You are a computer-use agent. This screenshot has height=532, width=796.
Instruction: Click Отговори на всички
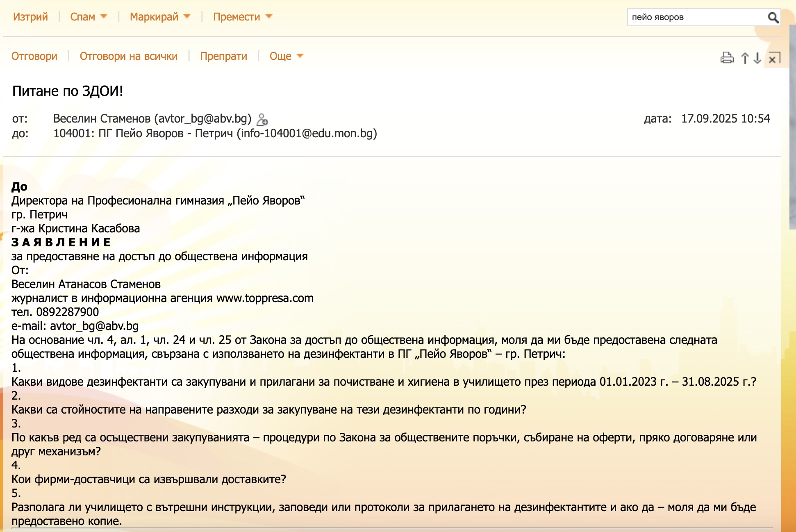[x=128, y=56]
